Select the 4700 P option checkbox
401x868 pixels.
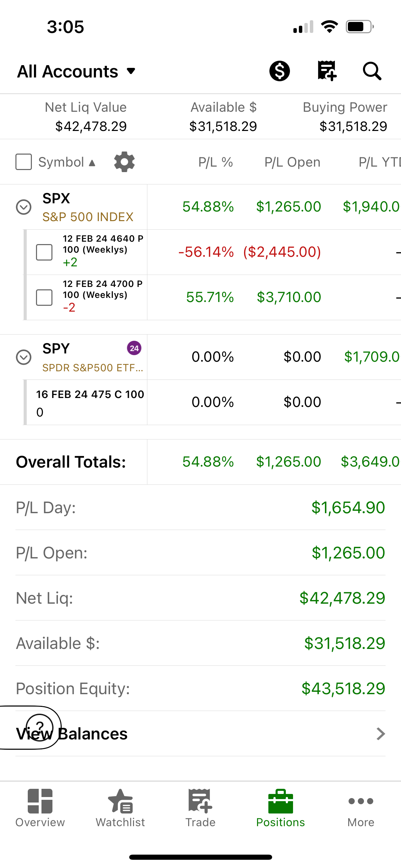(44, 298)
